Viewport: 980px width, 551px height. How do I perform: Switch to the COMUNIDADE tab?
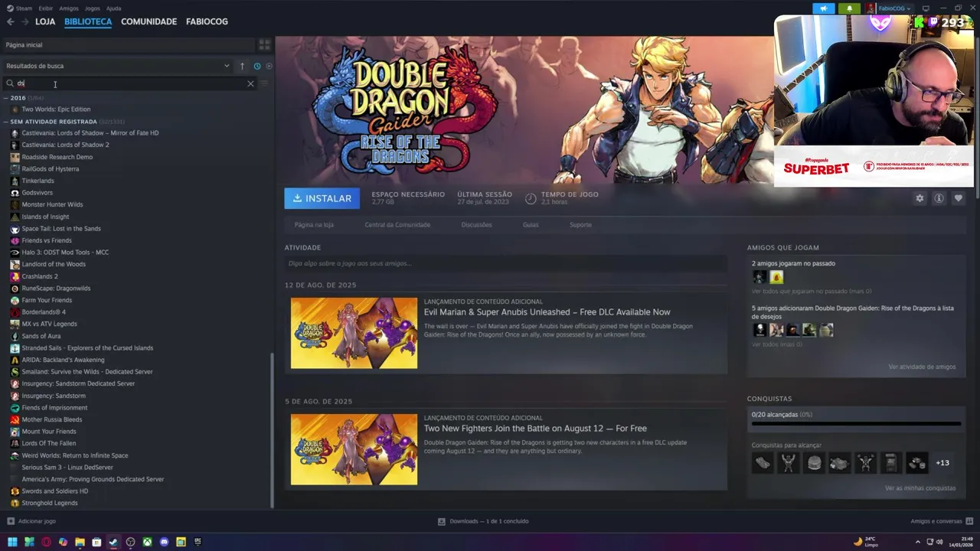149,21
